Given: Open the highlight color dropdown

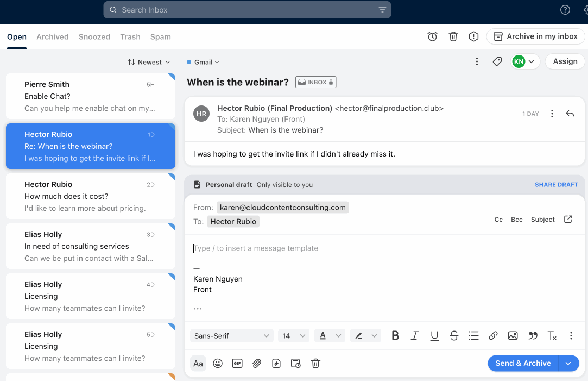Looking at the screenshot, I should point(365,335).
